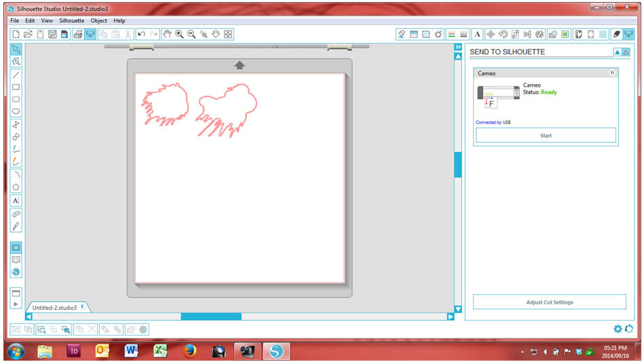Click the vertical scrollbar down arrow
Image resolution: width=644 pixels, height=362 pixels.
pyautogui.click(x=458, y=309)
